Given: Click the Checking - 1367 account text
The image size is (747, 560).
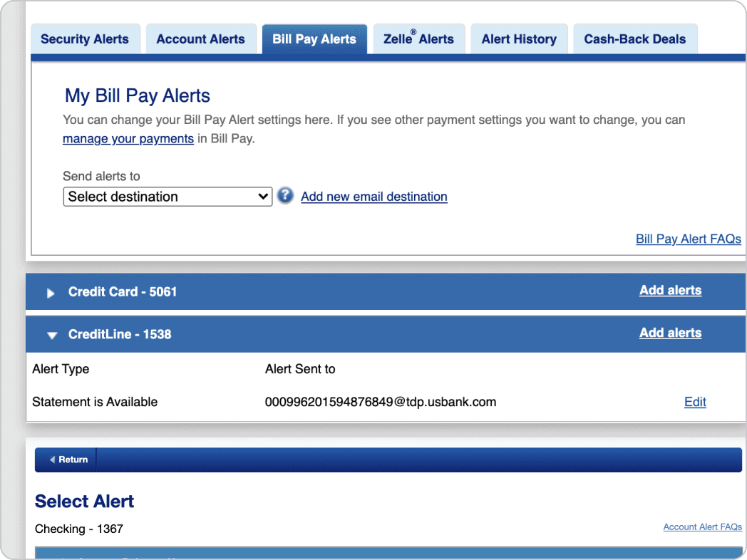Looking at the screenshot, I should 79,529.
